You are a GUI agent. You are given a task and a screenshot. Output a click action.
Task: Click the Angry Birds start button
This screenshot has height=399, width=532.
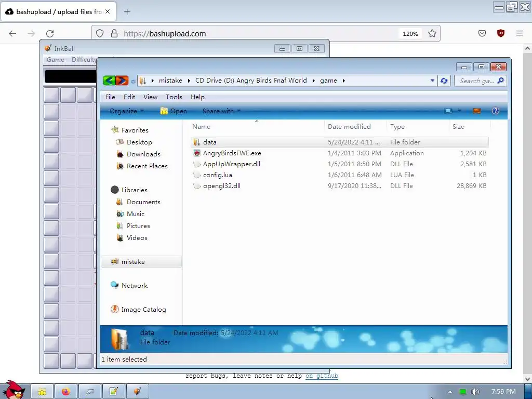coord(13,390)
